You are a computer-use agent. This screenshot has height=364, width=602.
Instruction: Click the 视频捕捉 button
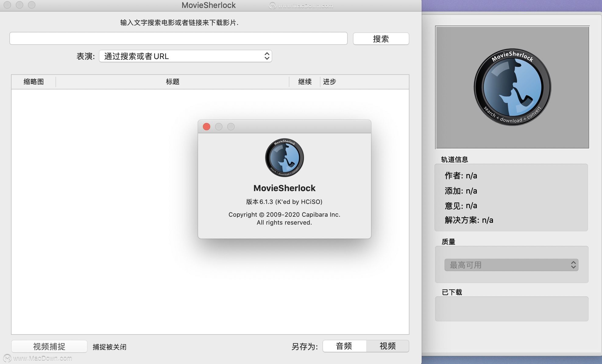(x=49, y=346)
